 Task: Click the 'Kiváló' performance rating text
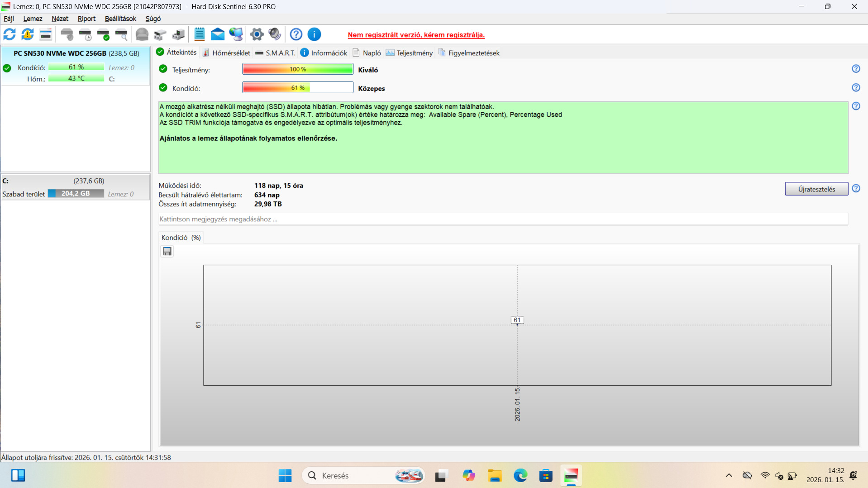368,70
